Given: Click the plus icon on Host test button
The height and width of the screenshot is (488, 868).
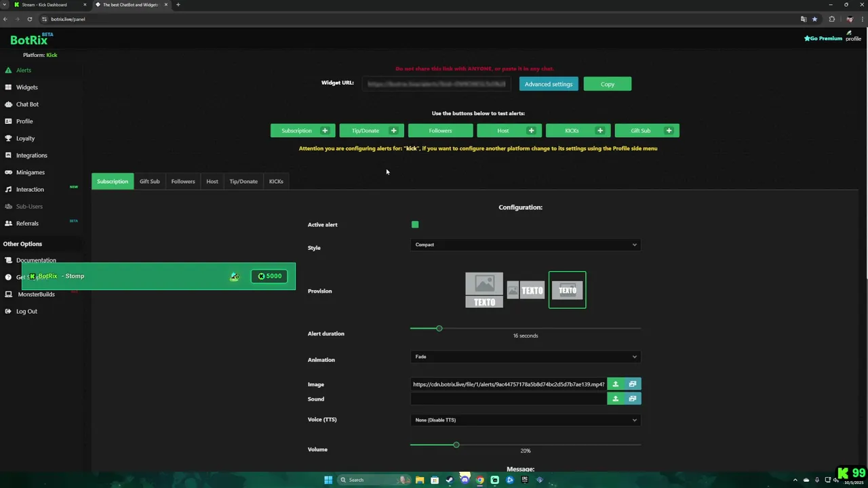Looking at the screenshot, I should (x=531, y=131).
